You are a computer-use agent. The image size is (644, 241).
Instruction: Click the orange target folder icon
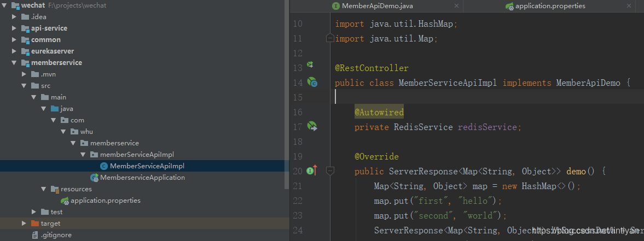[x=35, y=224]
